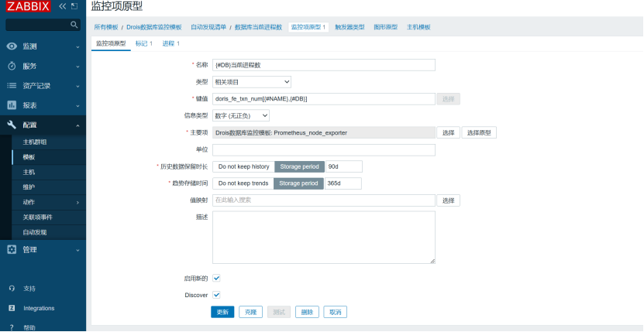Open the 报表 reports chart icon
The width and height of the screenshot is (644, 332).
12,105
